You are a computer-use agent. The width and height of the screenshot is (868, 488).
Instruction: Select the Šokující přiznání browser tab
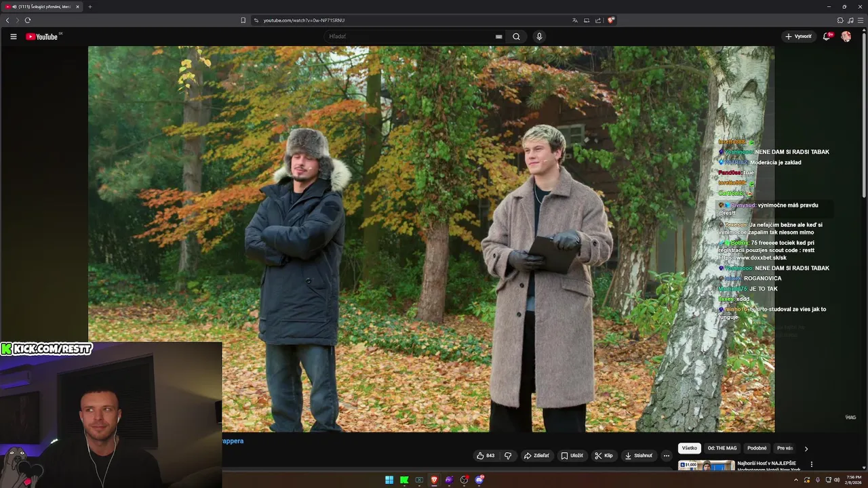[42, 7]
